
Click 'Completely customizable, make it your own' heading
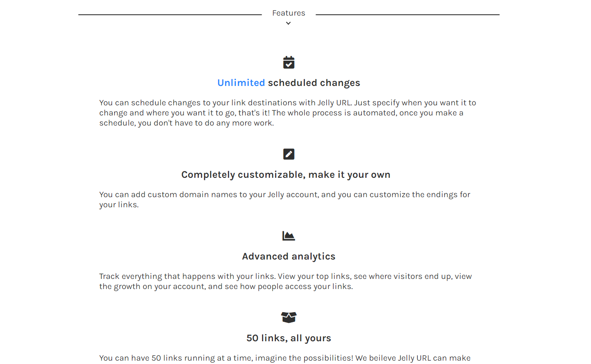[286, 175]
